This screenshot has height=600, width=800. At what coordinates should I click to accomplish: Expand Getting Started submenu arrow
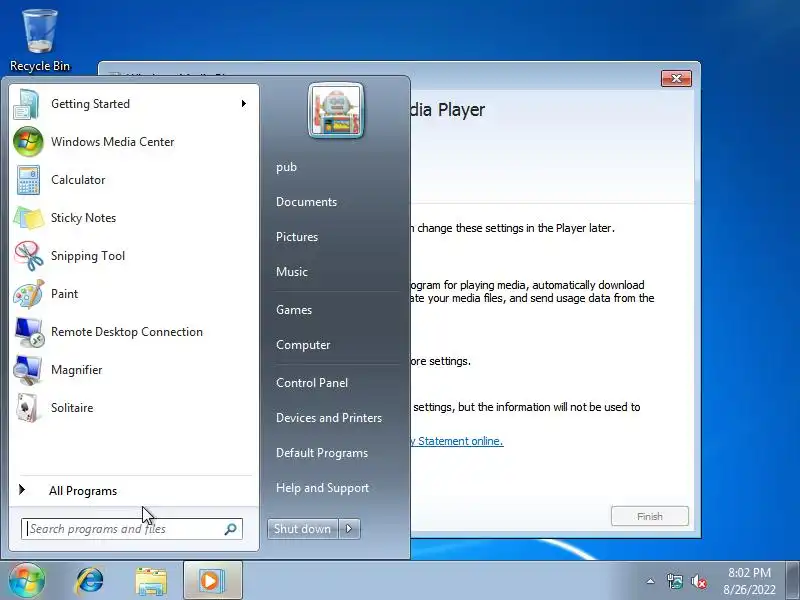[x=244, y=104]
